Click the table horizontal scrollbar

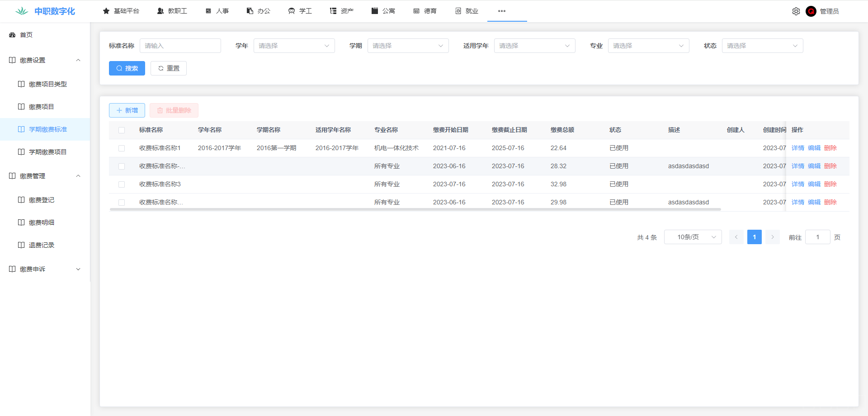click(x=415, y=209)
